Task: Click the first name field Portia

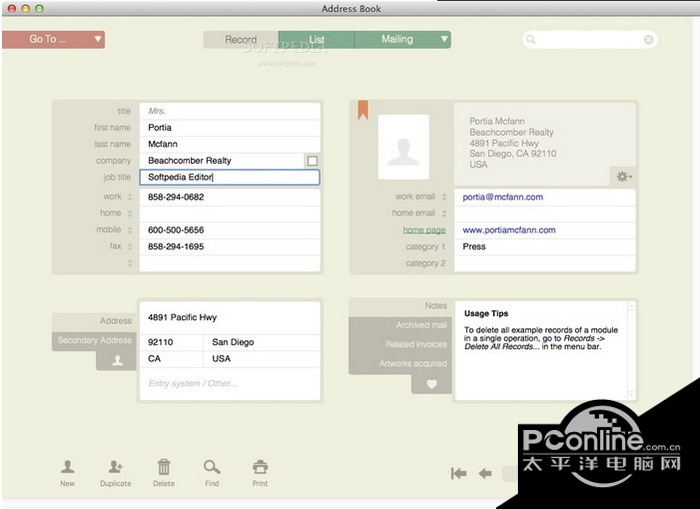Action: pyautogui.click(x=230, y=128)
